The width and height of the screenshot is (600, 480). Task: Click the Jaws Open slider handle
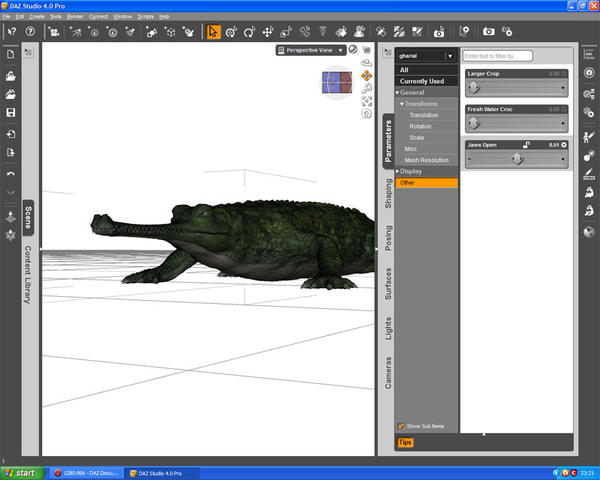(x=518, y=158)
